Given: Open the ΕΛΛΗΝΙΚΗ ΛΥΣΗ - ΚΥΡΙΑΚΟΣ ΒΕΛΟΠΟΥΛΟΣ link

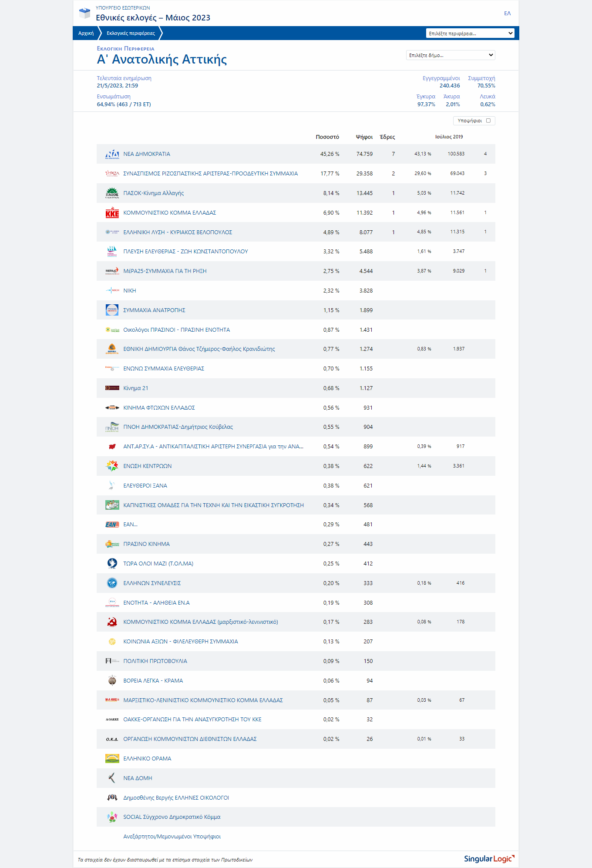Looking at the screenshot, I should click(178, 232).
